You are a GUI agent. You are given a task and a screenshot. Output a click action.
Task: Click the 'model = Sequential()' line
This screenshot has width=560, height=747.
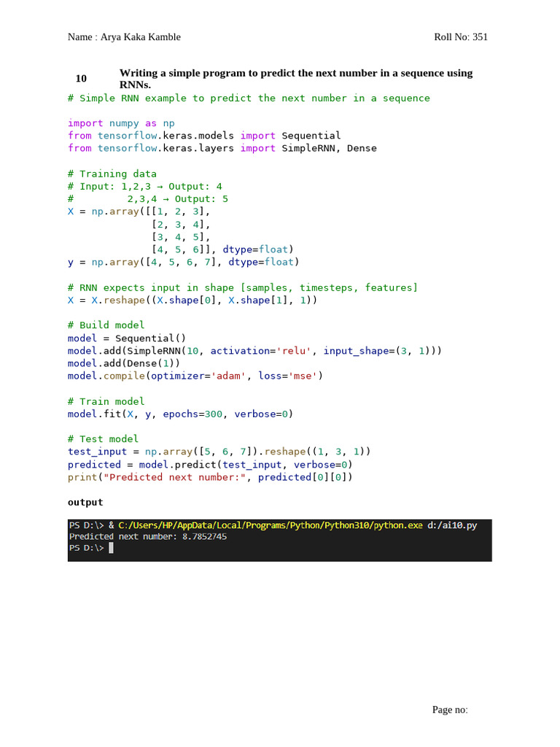(127, 338)
